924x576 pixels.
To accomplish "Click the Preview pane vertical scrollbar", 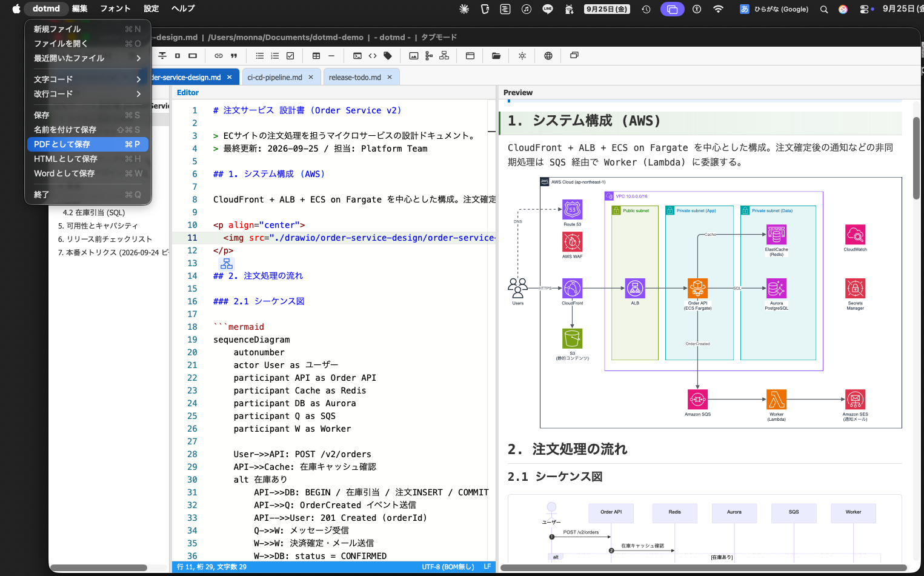I will (916, 158).
